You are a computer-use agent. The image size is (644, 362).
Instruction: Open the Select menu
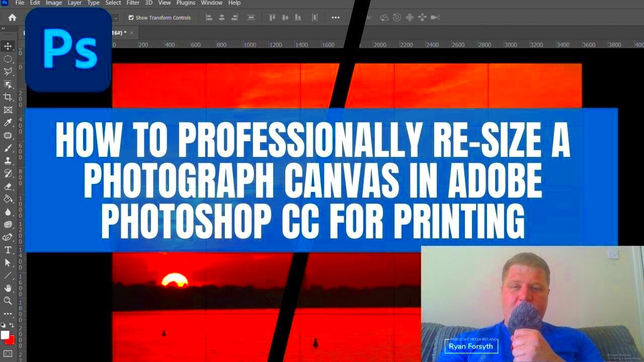pyautogui.click(x=113, y=3)
